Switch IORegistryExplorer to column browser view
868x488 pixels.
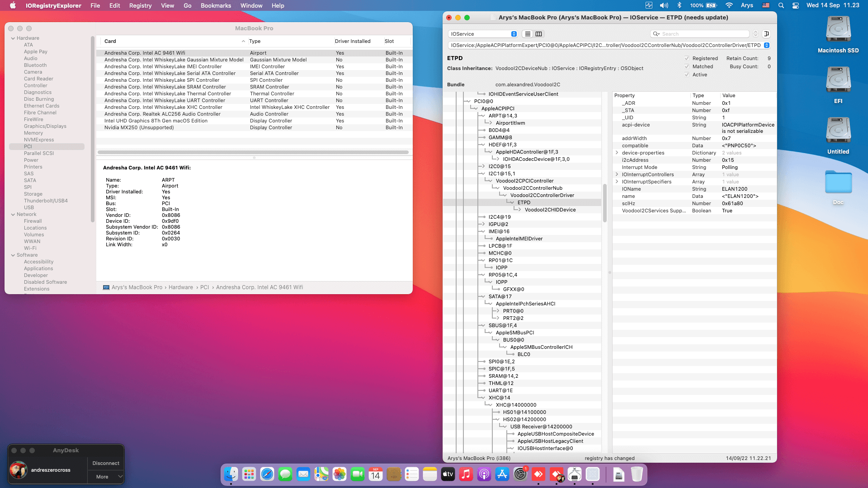pos(538,34)
